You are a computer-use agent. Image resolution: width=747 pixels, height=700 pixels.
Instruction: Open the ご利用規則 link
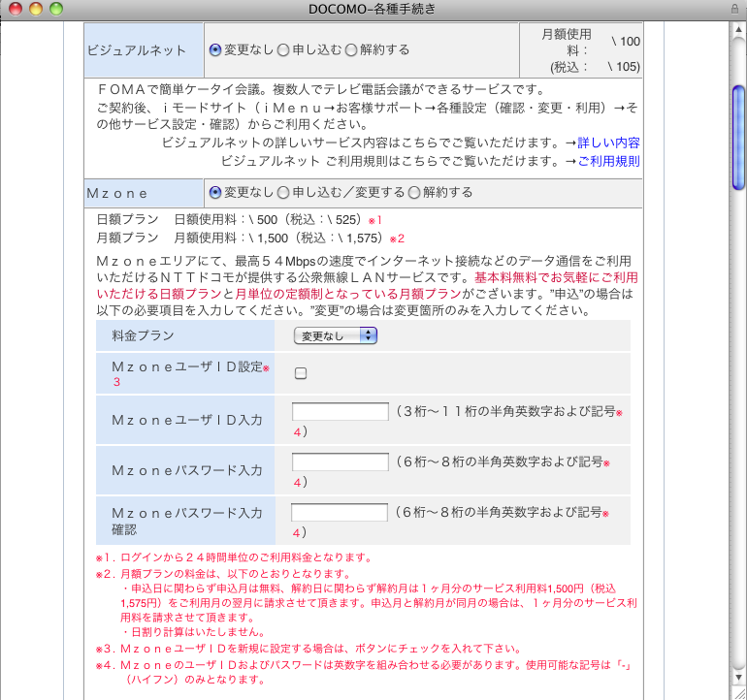pos(608,161)
